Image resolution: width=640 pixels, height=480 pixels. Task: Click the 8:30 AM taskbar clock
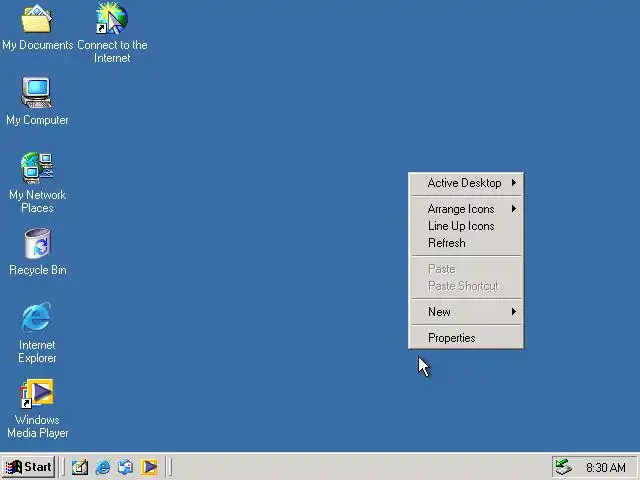click(606, 467)
